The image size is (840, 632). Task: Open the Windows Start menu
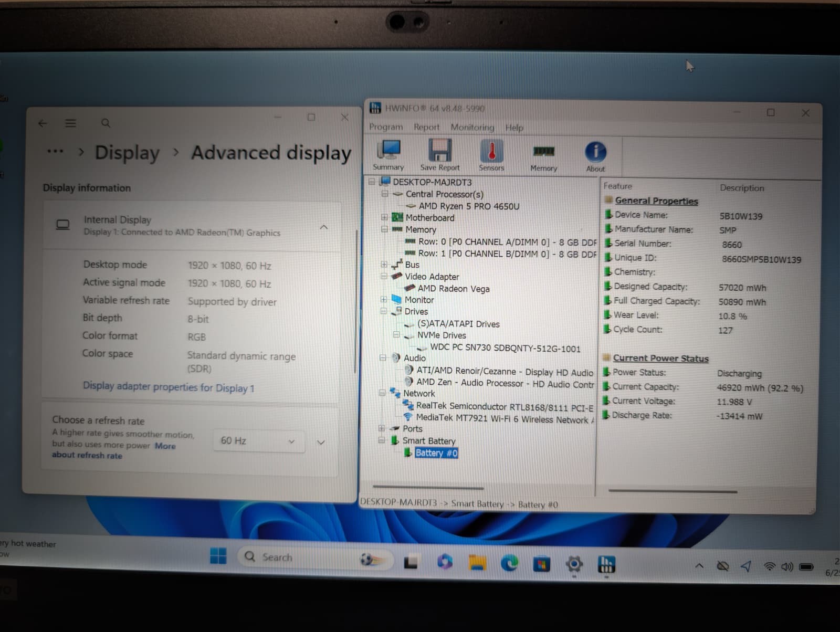click(x=218, y=556)
